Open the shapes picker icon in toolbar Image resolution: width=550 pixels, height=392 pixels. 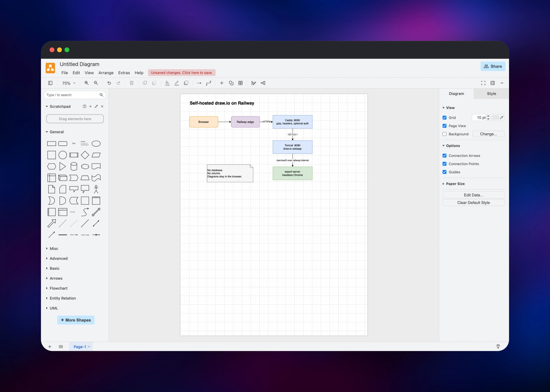click(231, 83)
